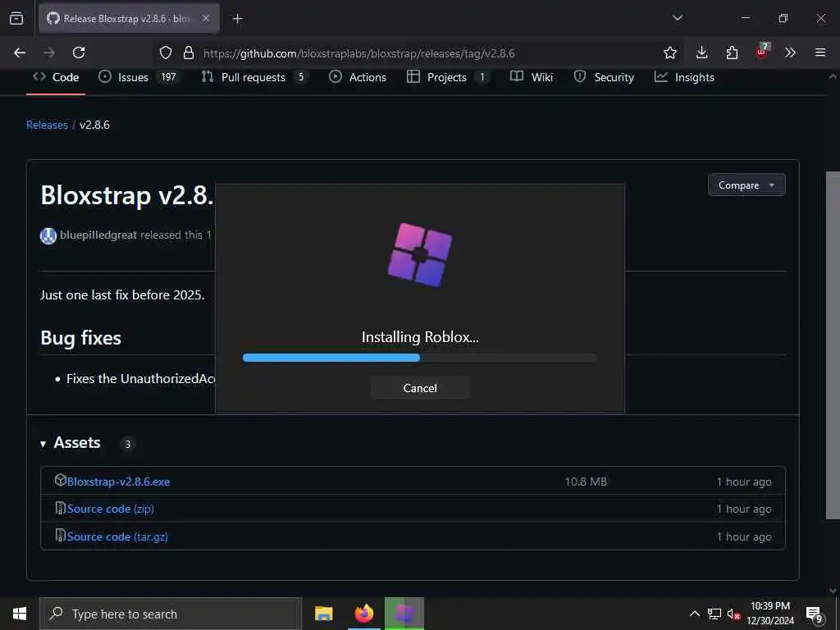Screen dimensions: 840x630
Task: Open tracking protection shield icon
Action: coord(166,52)
